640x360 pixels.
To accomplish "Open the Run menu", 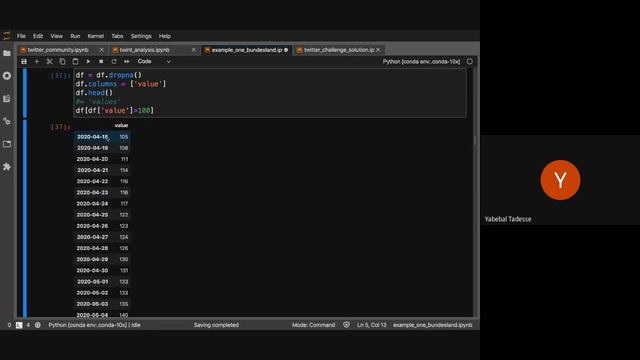I will (x=75, y=36).
